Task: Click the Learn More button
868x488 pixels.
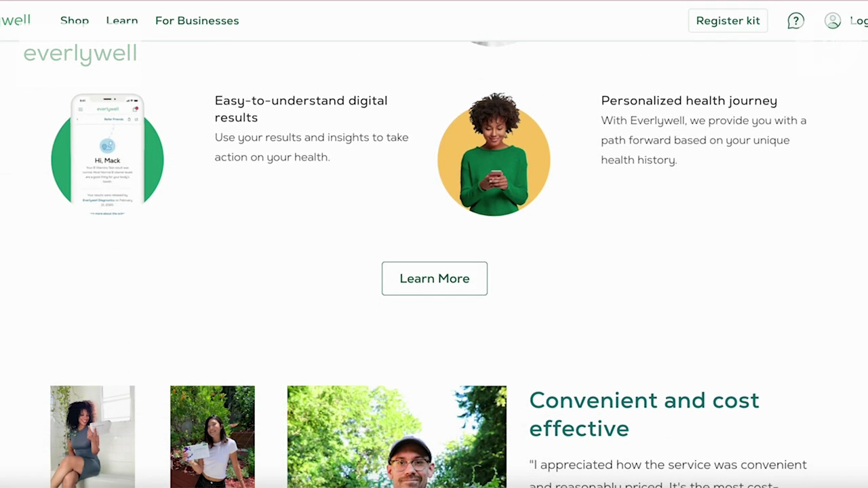Action: [435, 279]
